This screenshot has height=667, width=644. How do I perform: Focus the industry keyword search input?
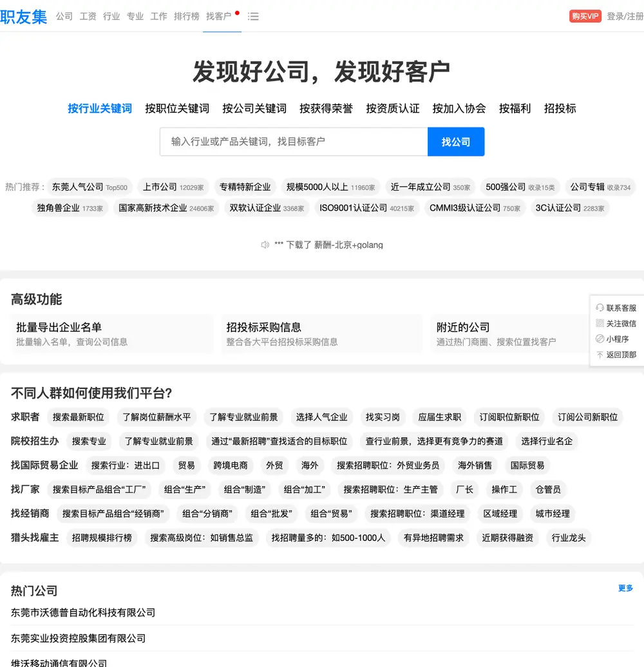point(294,142)
